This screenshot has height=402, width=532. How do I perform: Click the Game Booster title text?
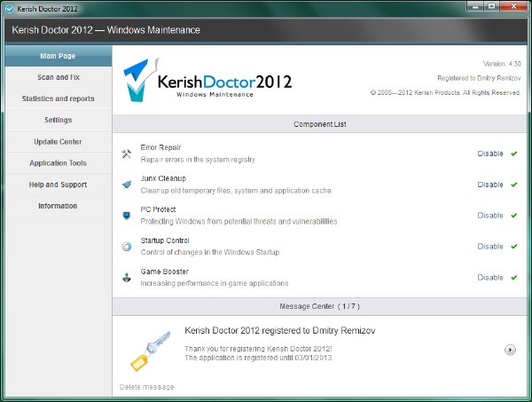(165, 272)
